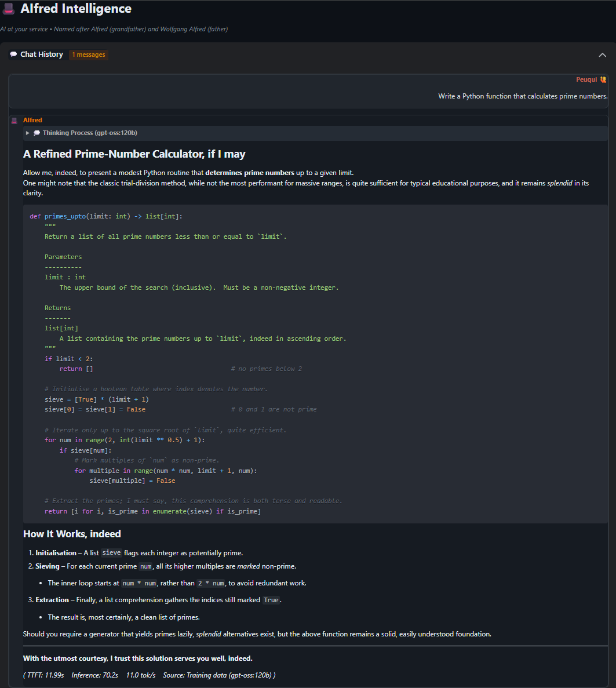
Task: Click Alfred's top-hat avatar in the reply header
Action: tap(13, 119)
